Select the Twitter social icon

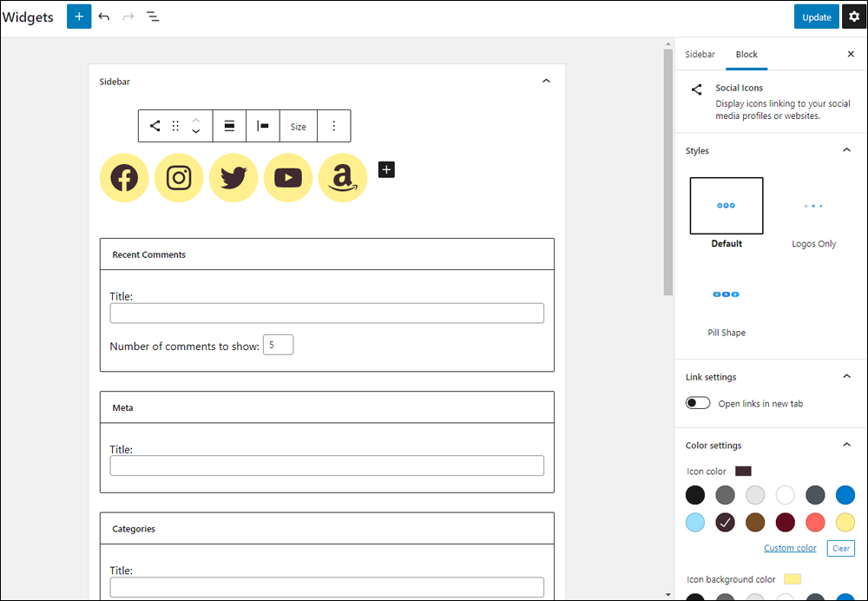coord(233,178)
